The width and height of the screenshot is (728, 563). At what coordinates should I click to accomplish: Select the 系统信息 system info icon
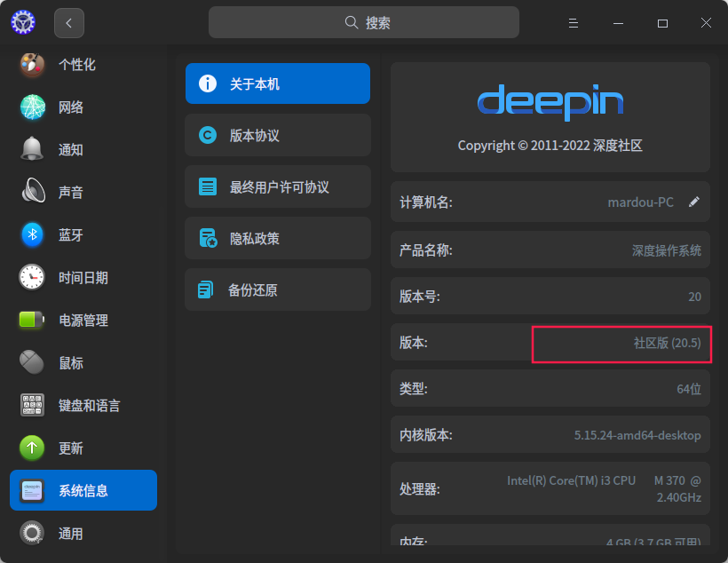32,490
